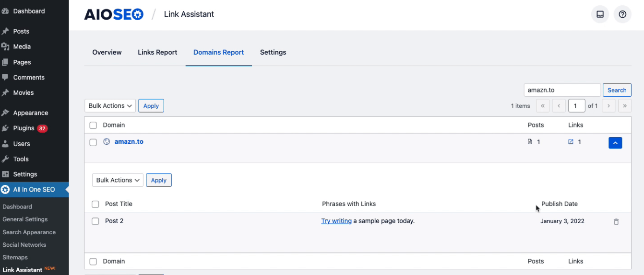Check the bottom Domain footer checkbox

[x=93, y=262]
